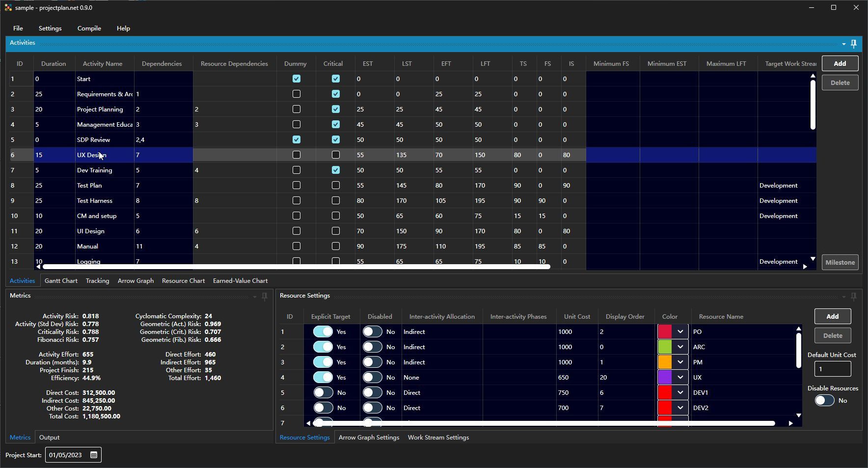Open color dropdown for DEV2 resource
The image size is (868, 468).
tap(680, 408)
